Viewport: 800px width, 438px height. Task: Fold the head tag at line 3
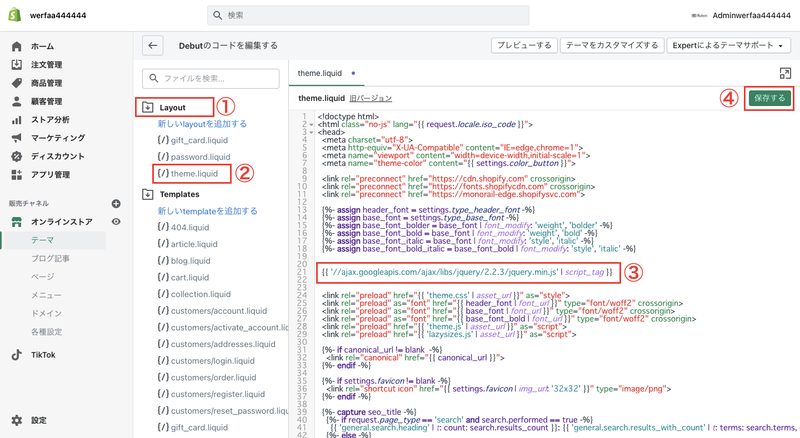[x=311, y=132]
